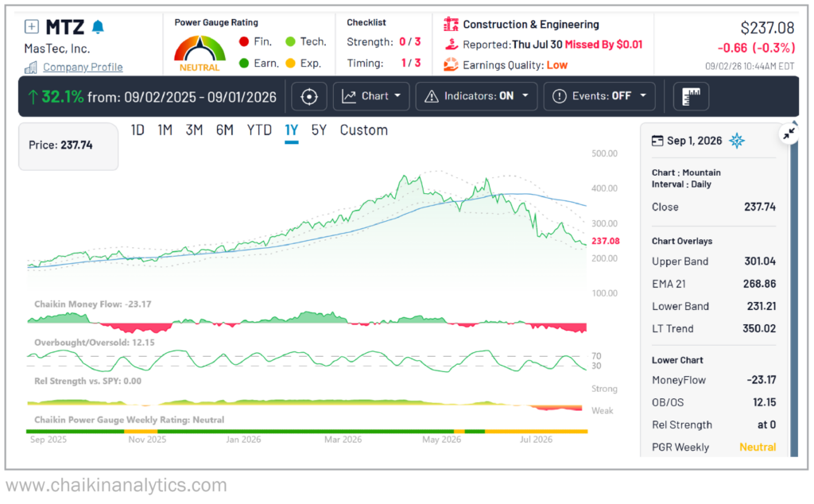814x504 pixels.
Task: Click the Close 237.74 row
Action: click(714, 207)
